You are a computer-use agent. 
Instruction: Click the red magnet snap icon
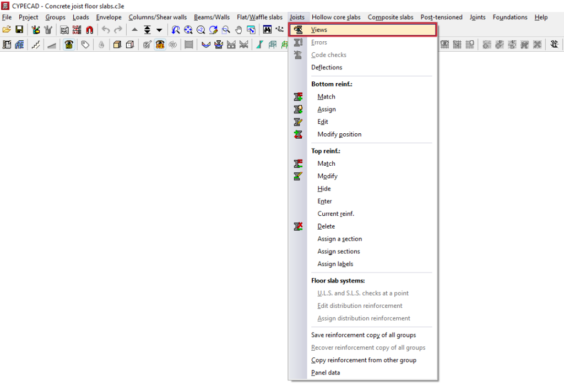tap(90, 30)
